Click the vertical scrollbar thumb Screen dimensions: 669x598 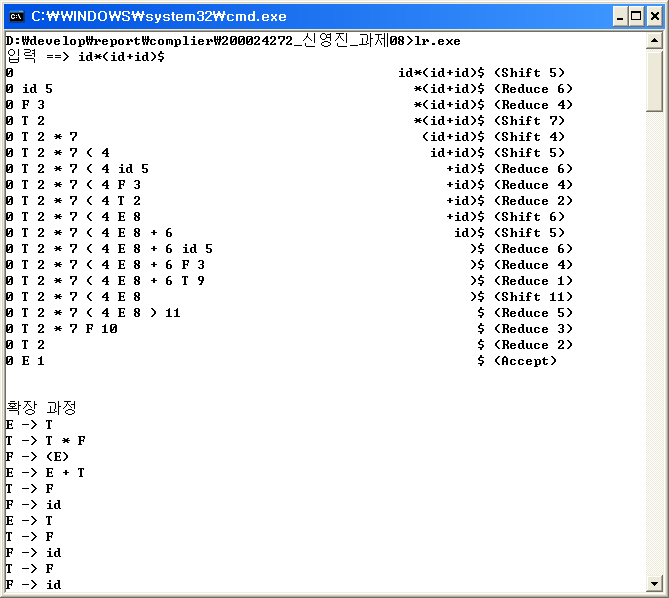tap(654, 80)
